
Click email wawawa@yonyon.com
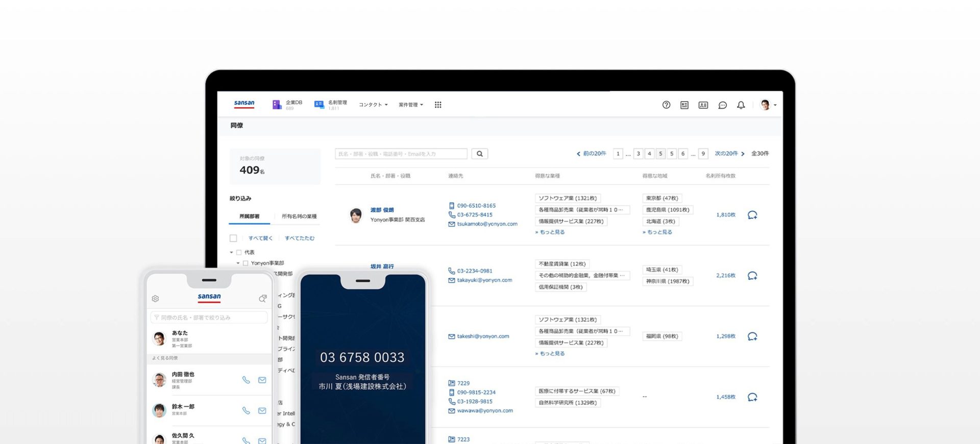(485, 411)
